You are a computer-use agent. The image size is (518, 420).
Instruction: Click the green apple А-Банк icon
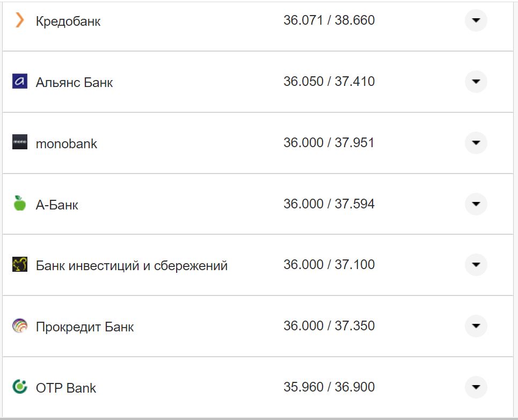point(20,204)
